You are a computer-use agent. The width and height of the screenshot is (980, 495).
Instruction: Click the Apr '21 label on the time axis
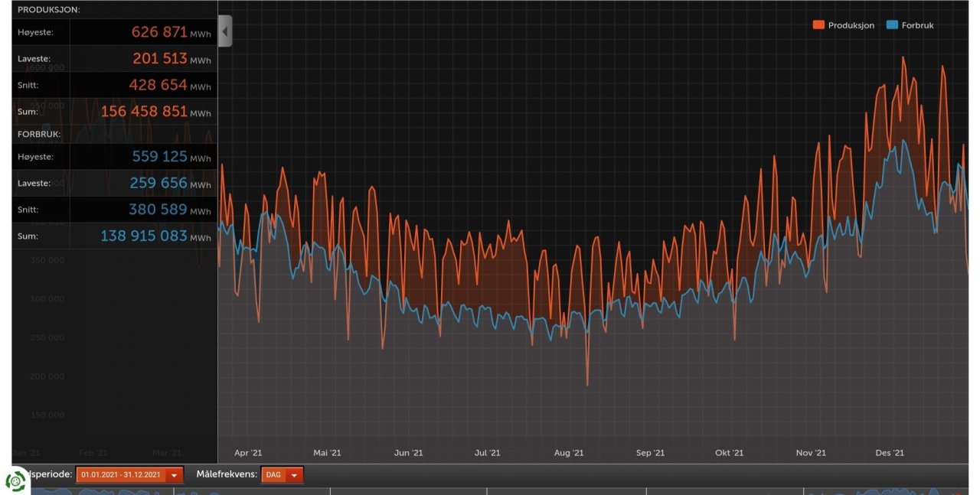coord(248,453)
